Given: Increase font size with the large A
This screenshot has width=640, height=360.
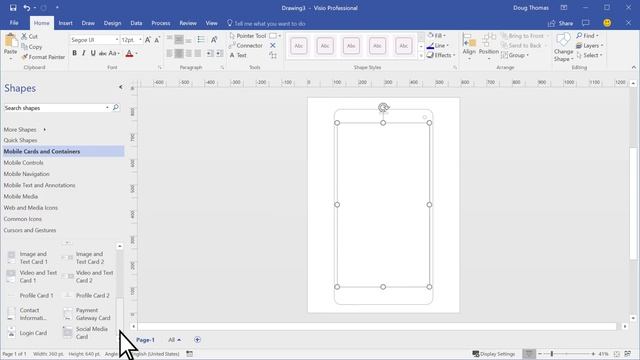Looking at the screenshot, I should pyautogui.click(x=148, y=40).
